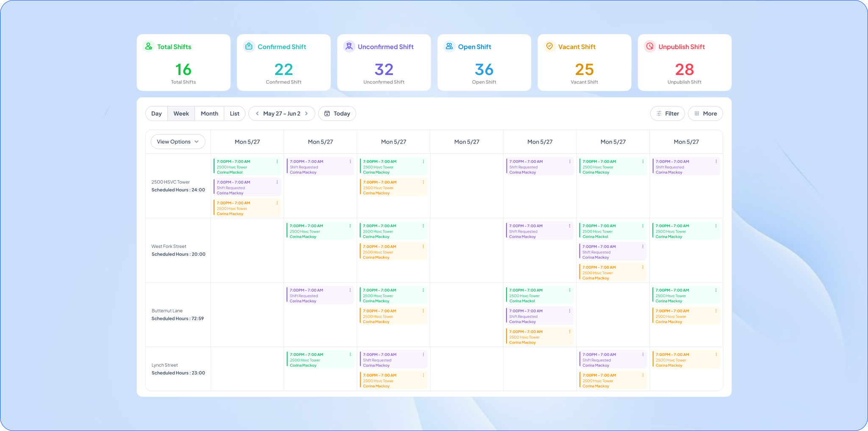Click the Lynch Street location label
Screen dimensions: 868x431
[164, 365]
